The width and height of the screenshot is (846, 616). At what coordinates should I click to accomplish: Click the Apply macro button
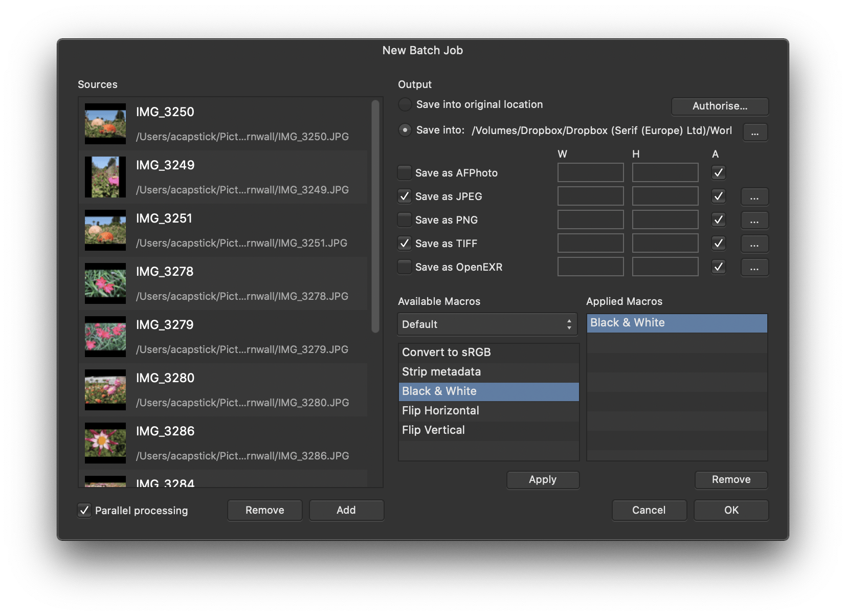point(543,479)
